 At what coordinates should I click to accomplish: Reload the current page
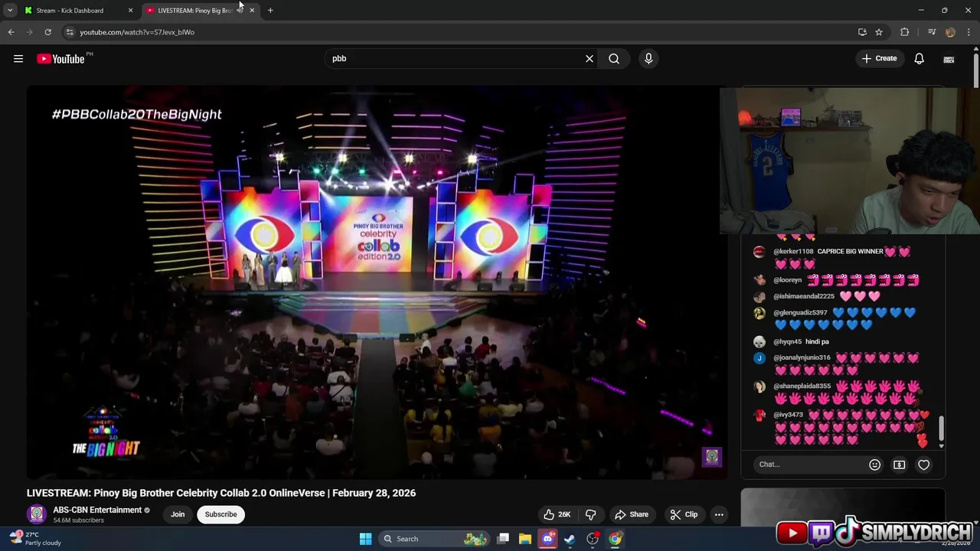47,32
